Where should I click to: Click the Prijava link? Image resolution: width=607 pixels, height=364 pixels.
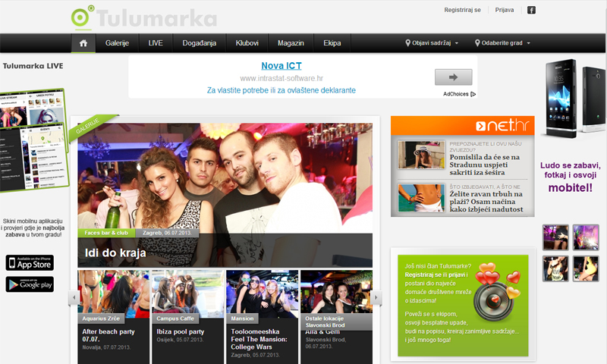505,10
